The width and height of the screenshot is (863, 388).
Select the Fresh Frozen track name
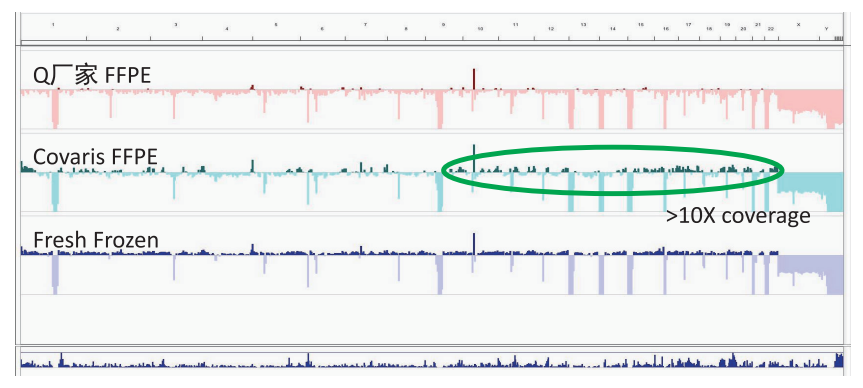(x=96, y=240)
